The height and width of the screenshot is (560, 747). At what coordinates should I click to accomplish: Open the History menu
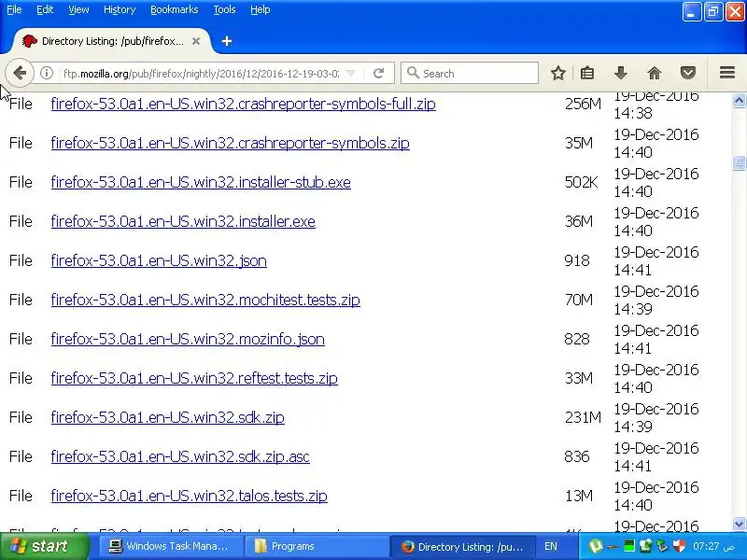[x=120, y=9]
